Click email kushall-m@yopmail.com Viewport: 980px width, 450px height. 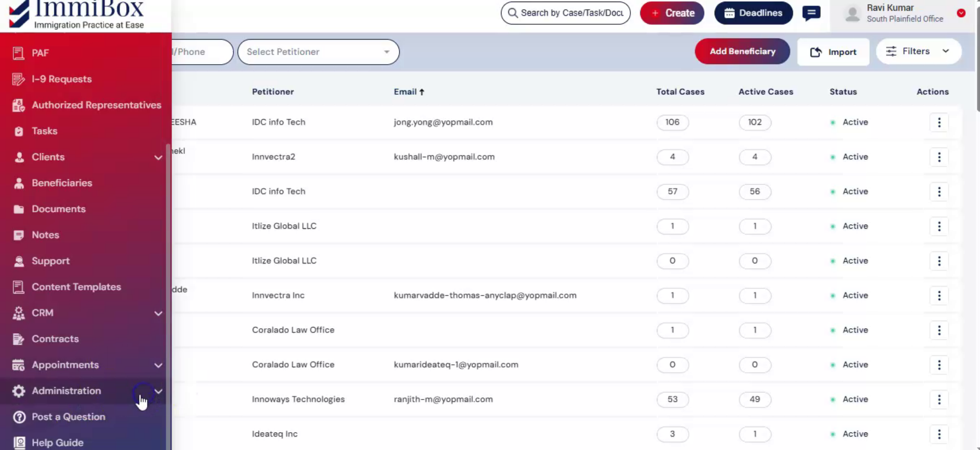tap(444, 157)
